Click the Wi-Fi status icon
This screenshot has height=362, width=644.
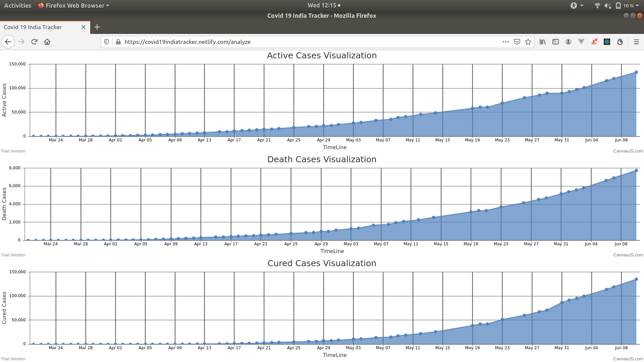pos(597,5)
